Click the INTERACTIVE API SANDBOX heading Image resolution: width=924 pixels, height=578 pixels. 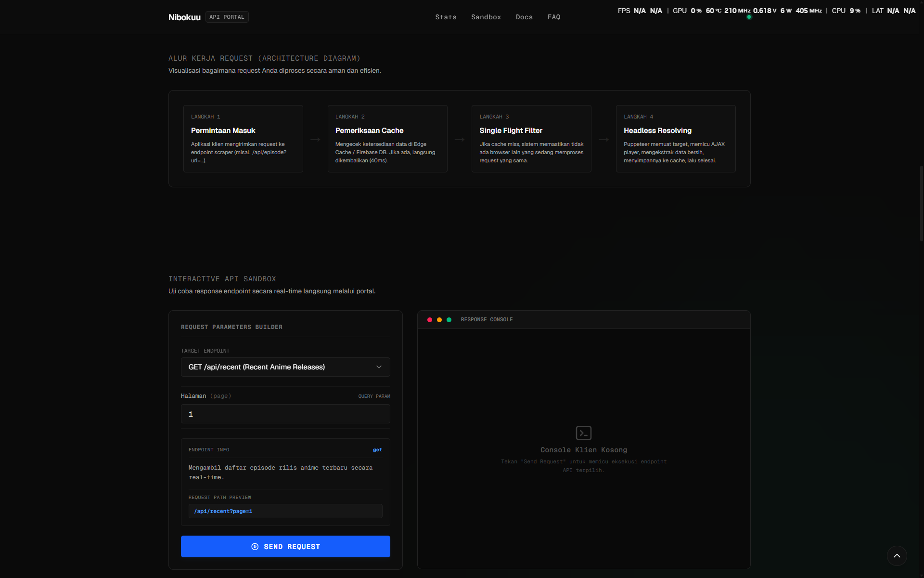tap(222, 279)
